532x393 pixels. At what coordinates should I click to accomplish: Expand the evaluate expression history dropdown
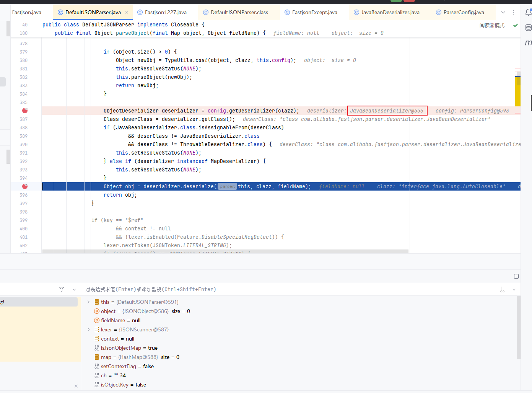click(x=514, y=289)
